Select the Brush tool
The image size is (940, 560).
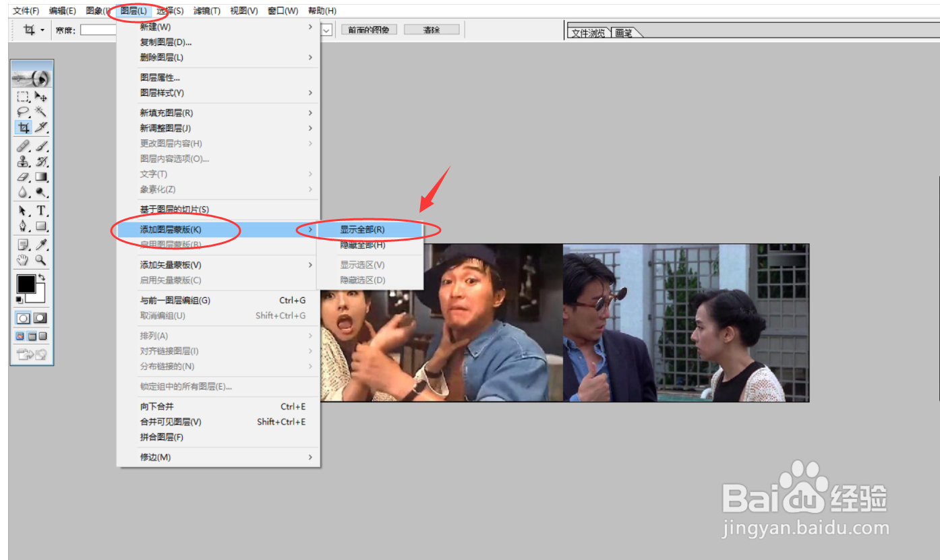tap(41, 146)
